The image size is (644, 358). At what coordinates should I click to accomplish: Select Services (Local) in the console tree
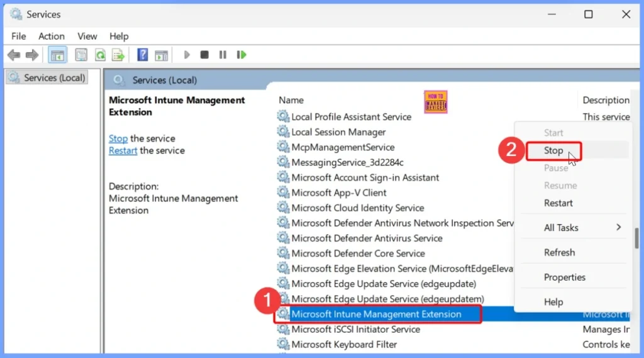click(54, 78)
